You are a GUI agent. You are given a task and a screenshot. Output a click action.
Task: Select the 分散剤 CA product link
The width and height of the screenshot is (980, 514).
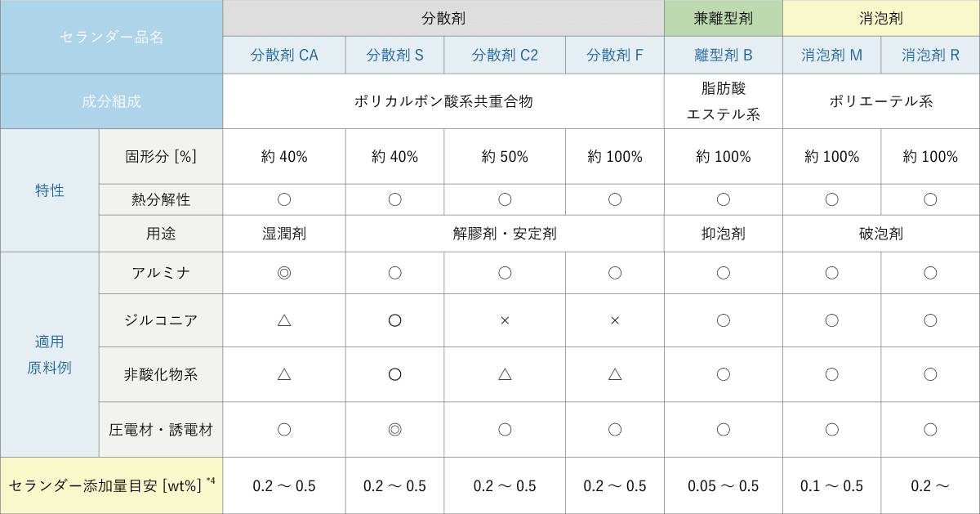pos(284,56)
